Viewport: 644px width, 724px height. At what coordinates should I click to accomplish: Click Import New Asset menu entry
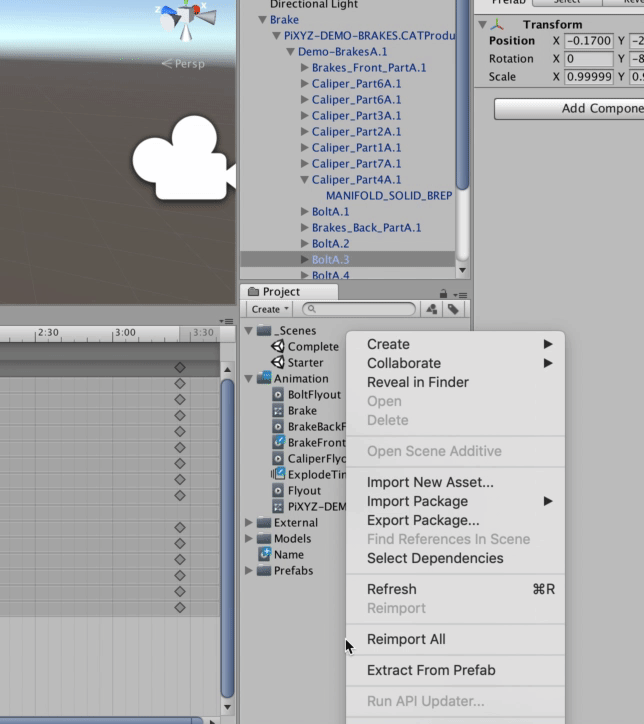coord(430,482)
